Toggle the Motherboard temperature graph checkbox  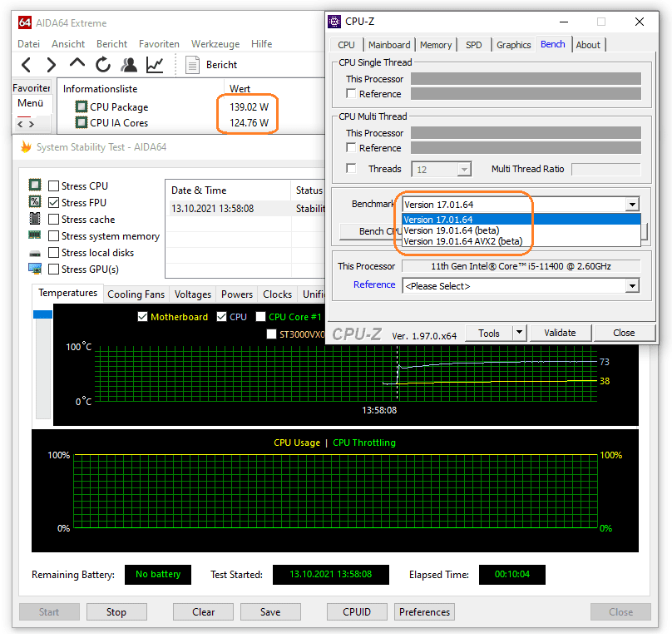pos(143,317)
